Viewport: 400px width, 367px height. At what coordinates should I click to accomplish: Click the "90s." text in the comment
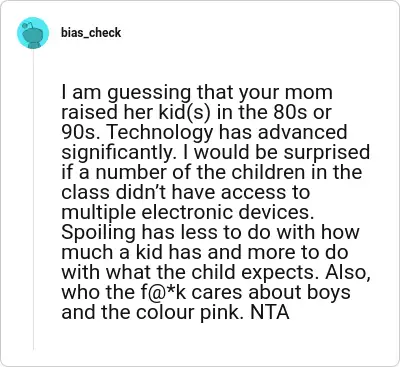point(82,132)
